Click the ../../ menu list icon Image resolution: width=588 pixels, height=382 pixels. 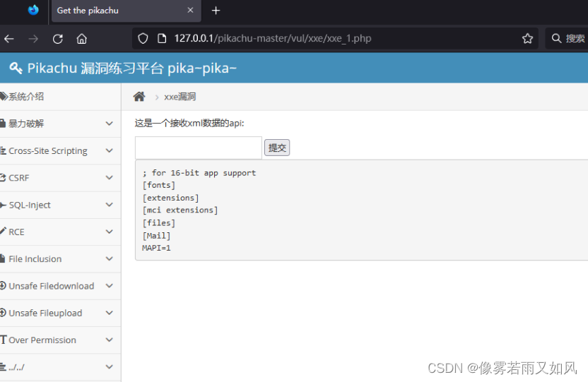(3, 366)
